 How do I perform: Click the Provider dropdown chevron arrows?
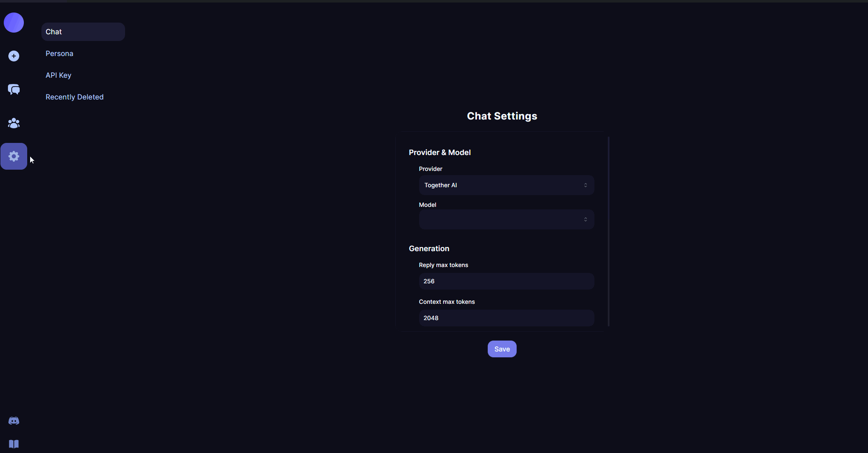[585, 185]
